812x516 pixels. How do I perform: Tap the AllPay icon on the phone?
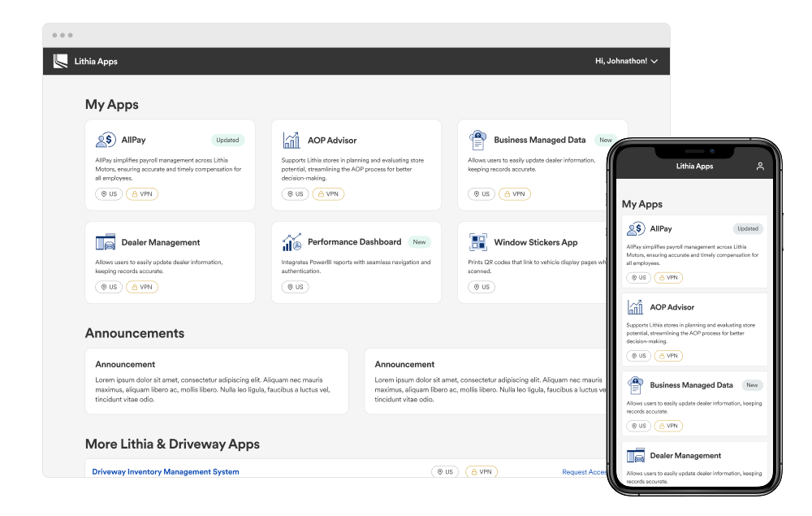[x=636, y=229]
